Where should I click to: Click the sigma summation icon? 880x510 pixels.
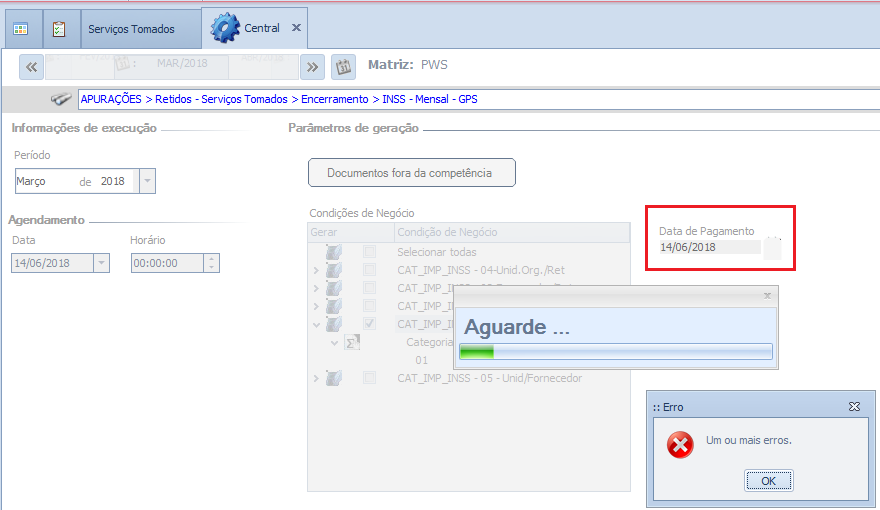(x=352, y=342)
